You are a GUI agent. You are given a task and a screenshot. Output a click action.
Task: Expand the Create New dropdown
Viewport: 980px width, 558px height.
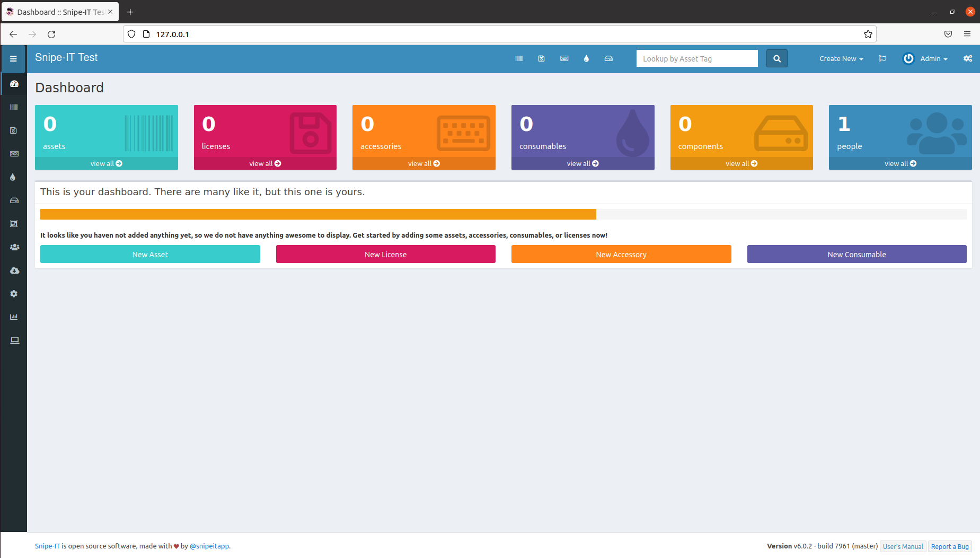click(841, 59)
